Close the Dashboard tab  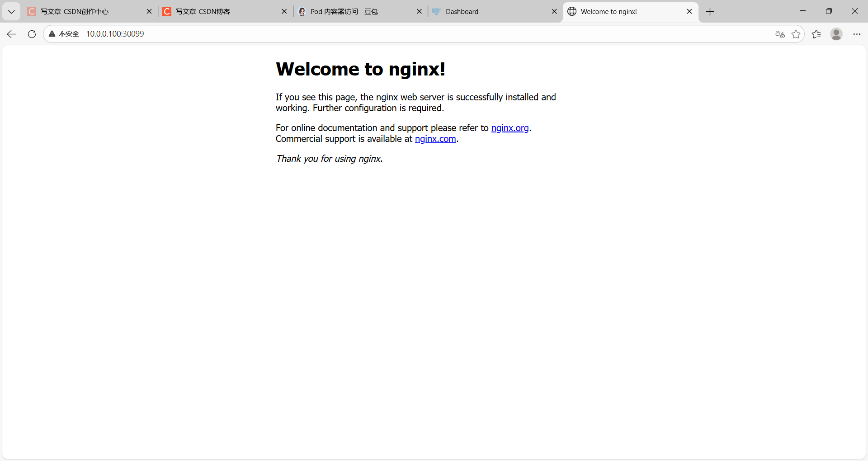click(554, 12)
